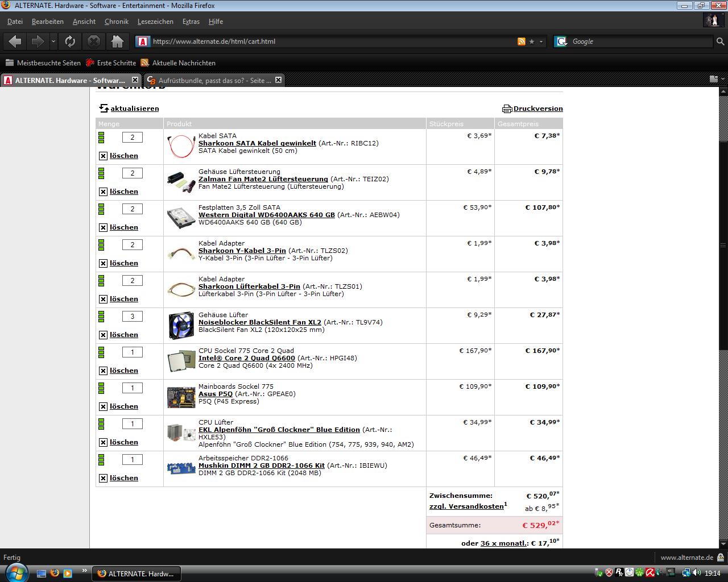The image size is (728, 582).
Task: Open the Lesezeichen menu
Action: pos(155,22)
